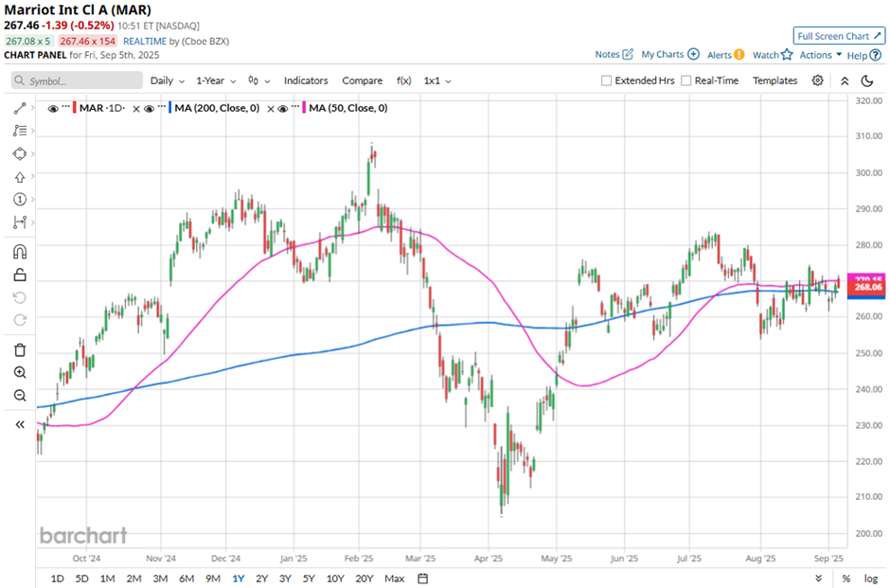Image resolution: width=890 pixels, height=588 pixels.
Task: Click the orange Alerts exclamation icon
Action: 739,55
